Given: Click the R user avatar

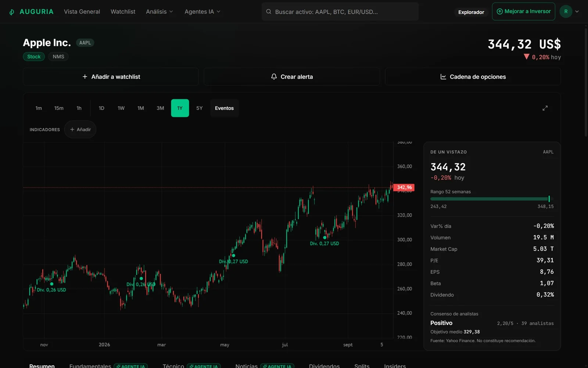Looking at the screenshot, I should tap(566, 11).
